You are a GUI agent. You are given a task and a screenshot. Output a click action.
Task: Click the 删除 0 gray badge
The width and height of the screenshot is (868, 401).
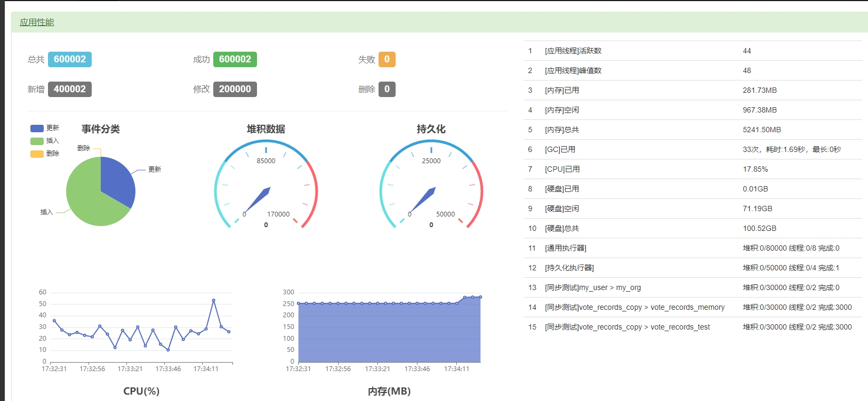point(387,89)
